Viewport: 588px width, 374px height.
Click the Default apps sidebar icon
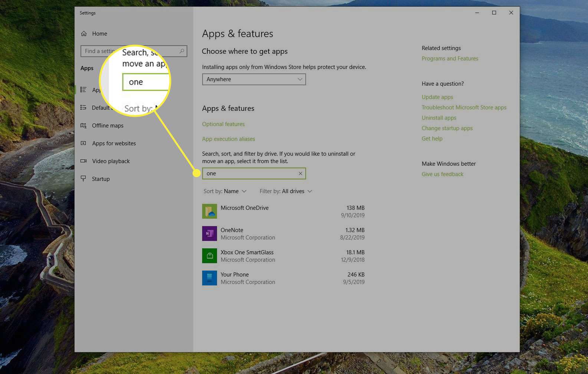click(x=83, y=108)
